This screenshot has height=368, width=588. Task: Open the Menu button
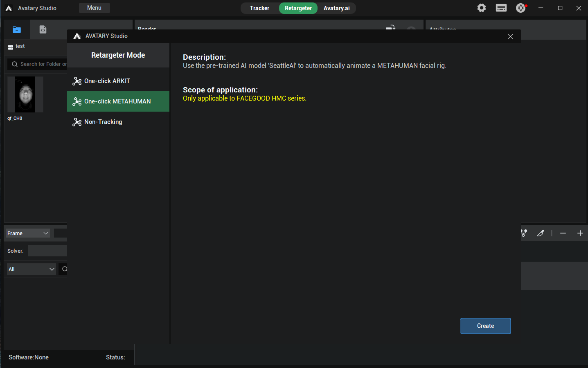pyautogui.click(x=94, y=8)
